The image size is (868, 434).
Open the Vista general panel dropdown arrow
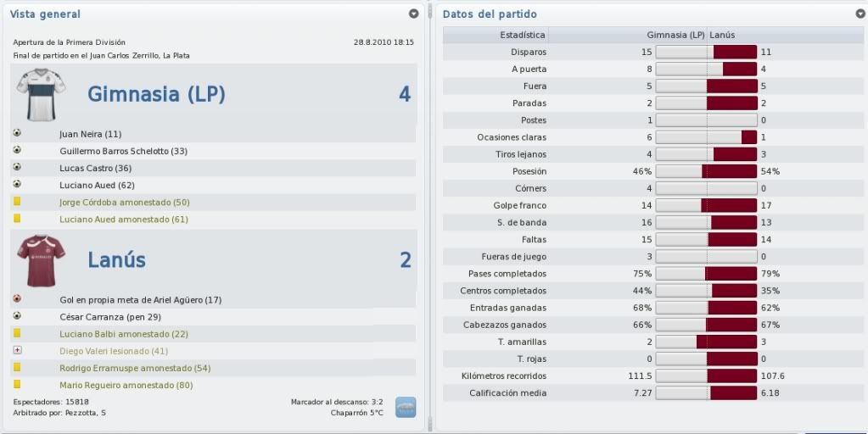tap(413, 14)
